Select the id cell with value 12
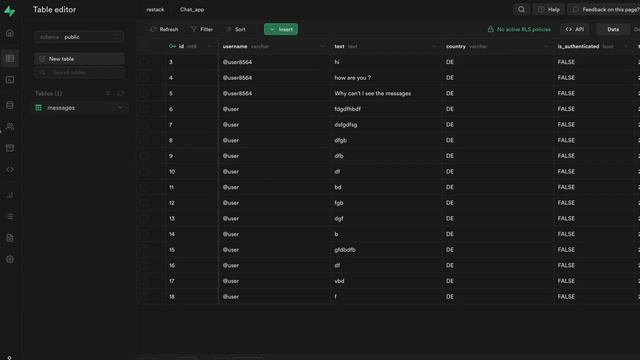Screen dimensions: 640x360 pyautogui.click(x=192, y=203)
